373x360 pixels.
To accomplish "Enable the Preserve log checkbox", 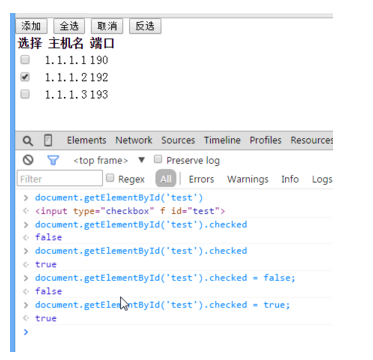I will [x=158, y=160].
